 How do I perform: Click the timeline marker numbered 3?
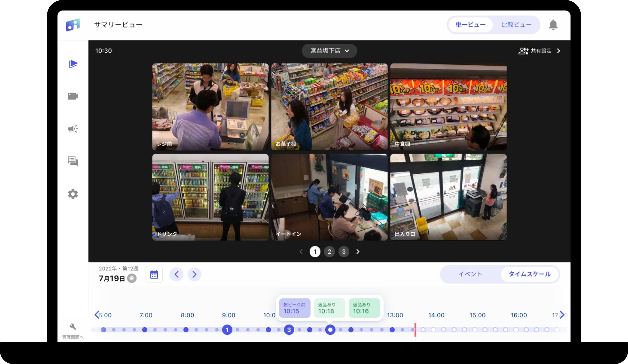[289, 330]
